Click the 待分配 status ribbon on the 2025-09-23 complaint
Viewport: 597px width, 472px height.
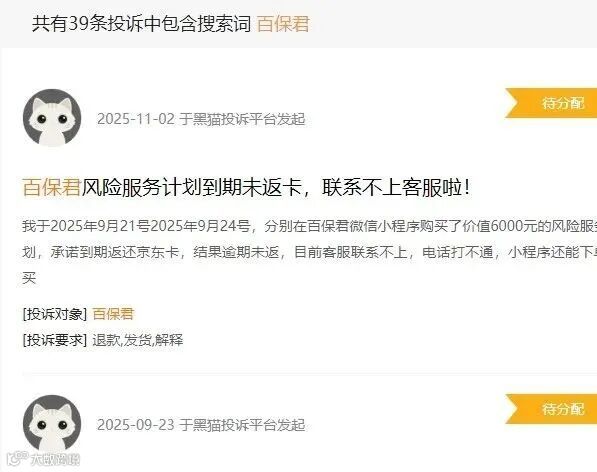pos(551,409)
